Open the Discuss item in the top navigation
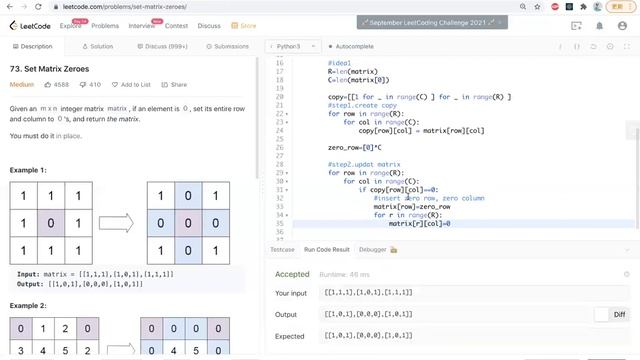 (209, 26)
